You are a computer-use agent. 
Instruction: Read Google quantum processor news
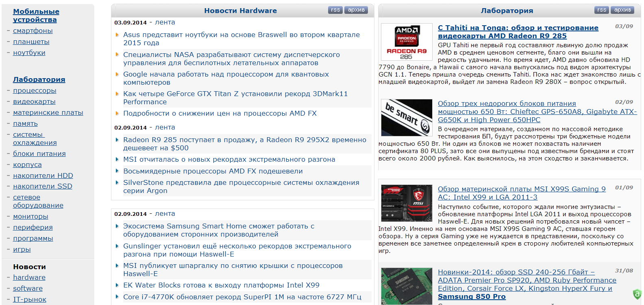point(226,78)
